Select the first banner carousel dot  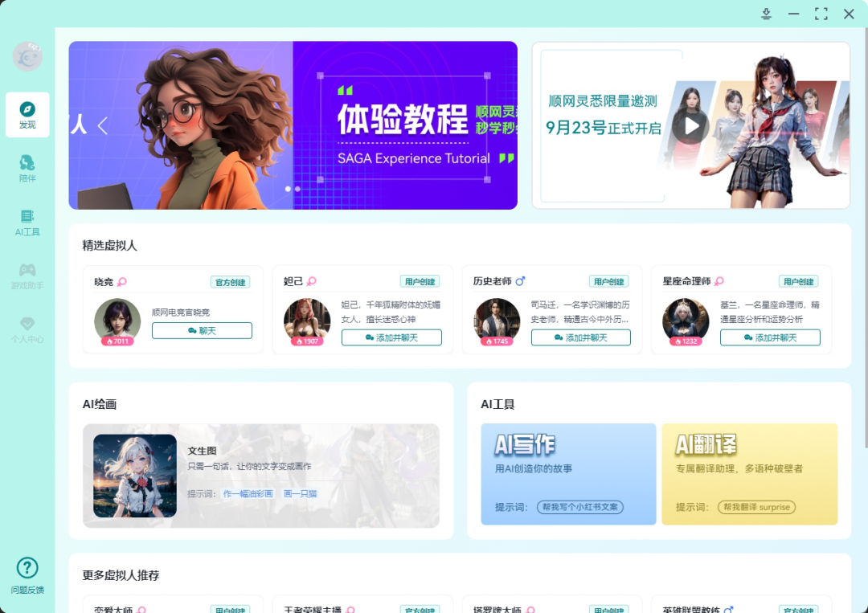(288, 190)
